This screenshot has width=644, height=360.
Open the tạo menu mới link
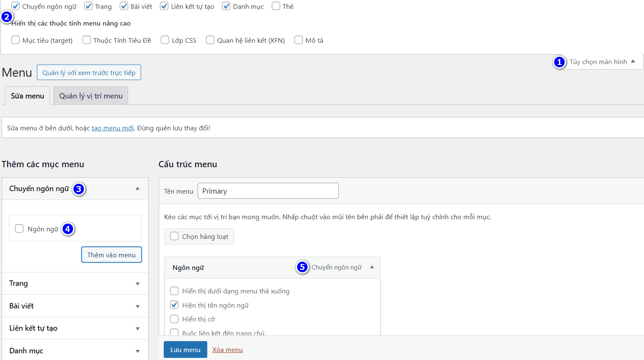(113, 128)
